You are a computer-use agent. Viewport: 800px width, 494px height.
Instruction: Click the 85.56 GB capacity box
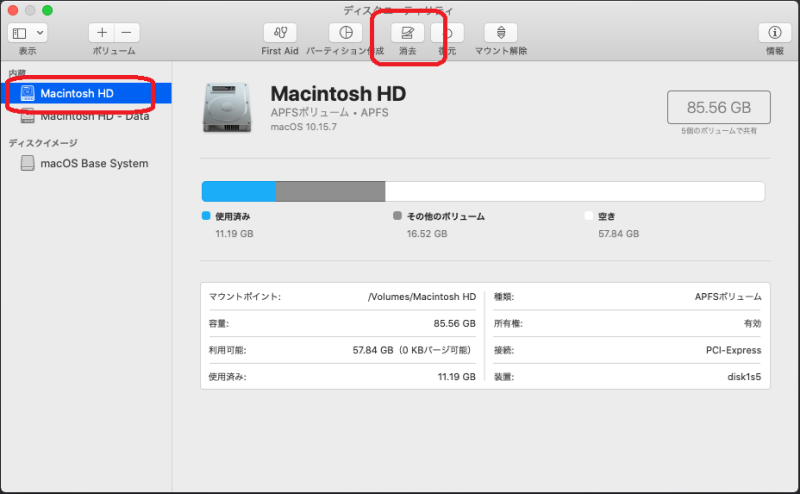(x=718, y=107)
